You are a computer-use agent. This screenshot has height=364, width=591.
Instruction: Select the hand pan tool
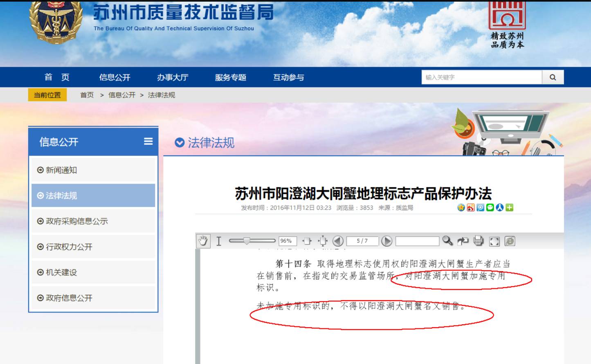pos(203,241)
